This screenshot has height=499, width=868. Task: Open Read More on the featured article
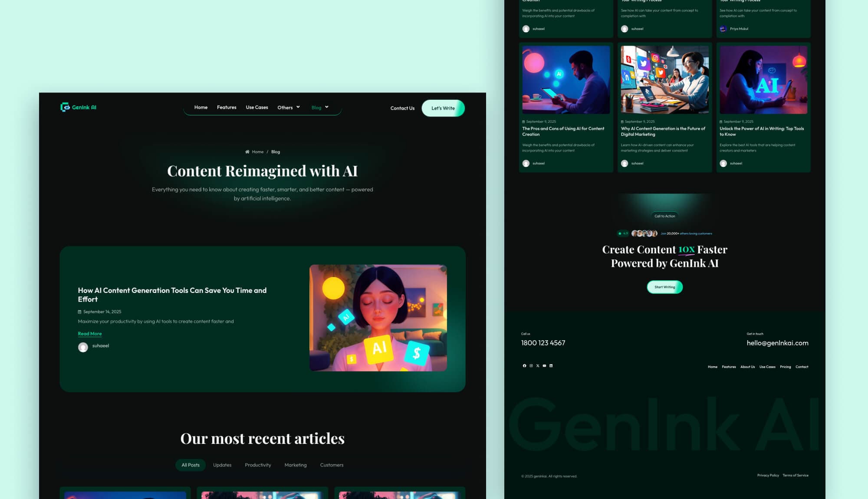point(89,333)
